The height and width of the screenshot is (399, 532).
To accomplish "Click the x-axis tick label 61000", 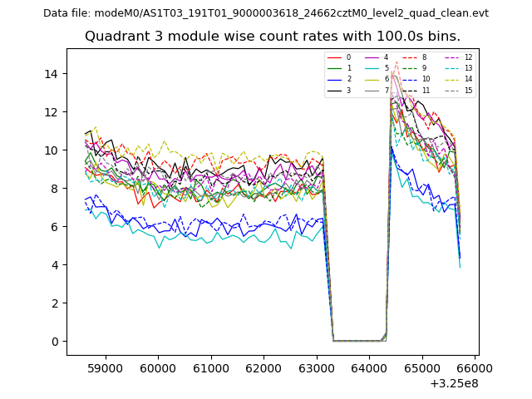I will click(210, 368).
